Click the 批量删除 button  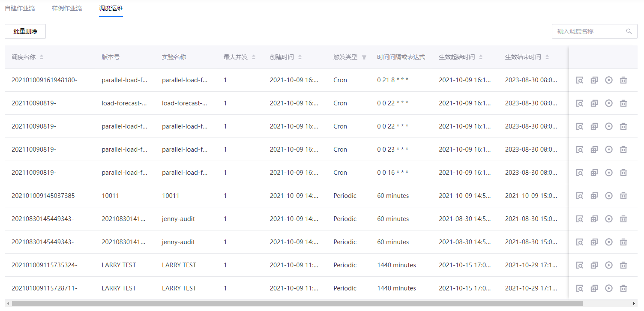pyautogui.click(x=25, y=31)
